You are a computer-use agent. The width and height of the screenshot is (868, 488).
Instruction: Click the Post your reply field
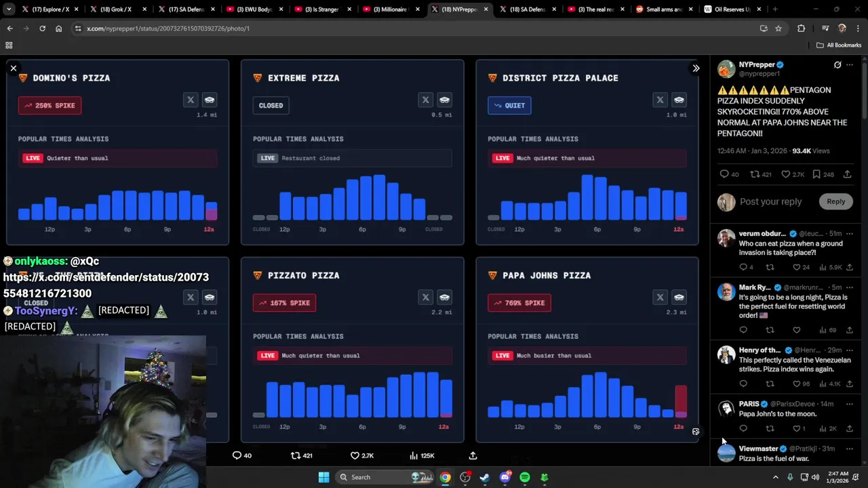click(770, 201)
